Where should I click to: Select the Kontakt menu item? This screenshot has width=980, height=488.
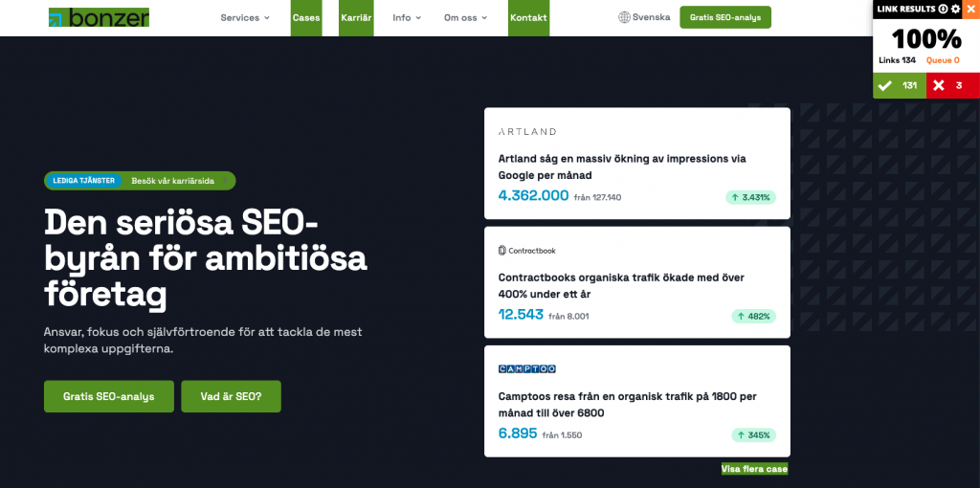coord(528,17)
